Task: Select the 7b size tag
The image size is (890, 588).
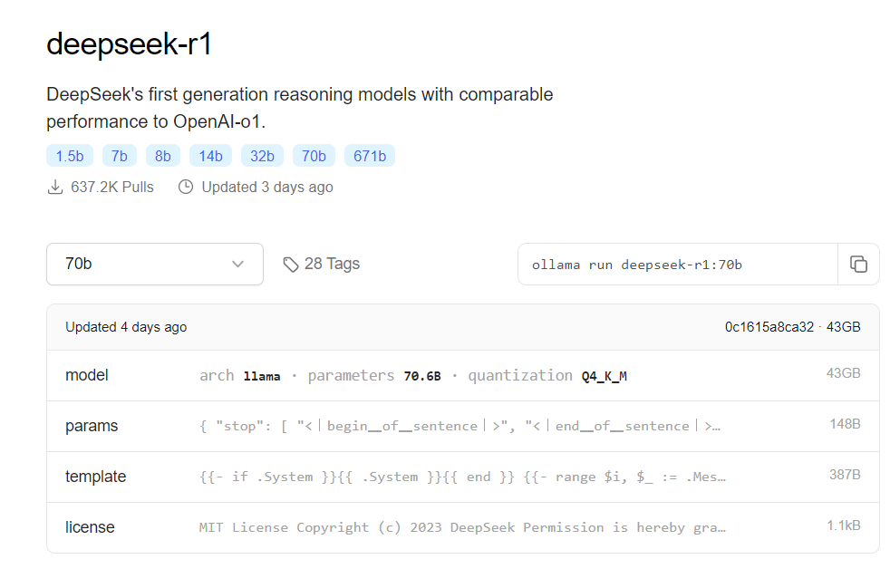Action: [119, 156]
